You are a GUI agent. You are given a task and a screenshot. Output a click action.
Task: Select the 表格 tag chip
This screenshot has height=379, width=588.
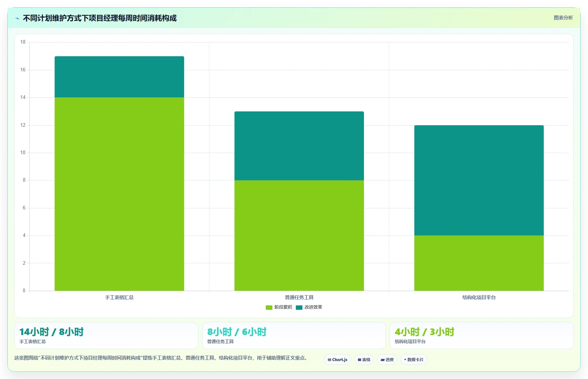pos(364,360)
